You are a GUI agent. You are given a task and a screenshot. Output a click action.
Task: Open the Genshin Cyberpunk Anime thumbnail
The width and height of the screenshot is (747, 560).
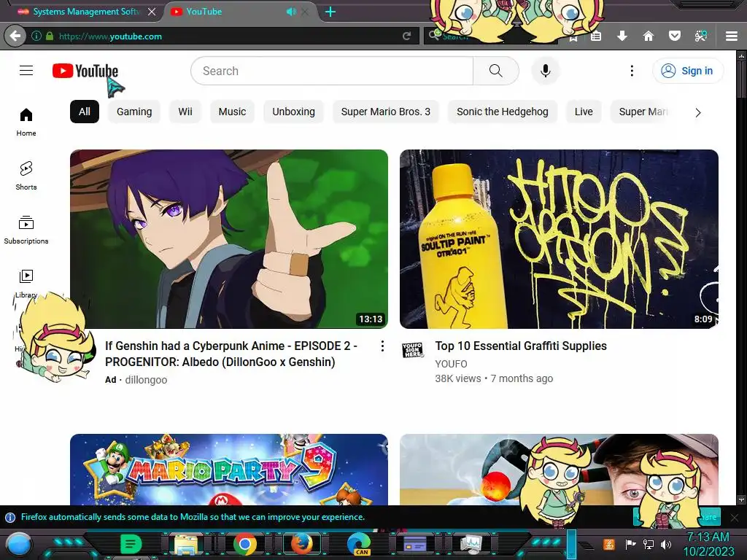click(228, 239)
